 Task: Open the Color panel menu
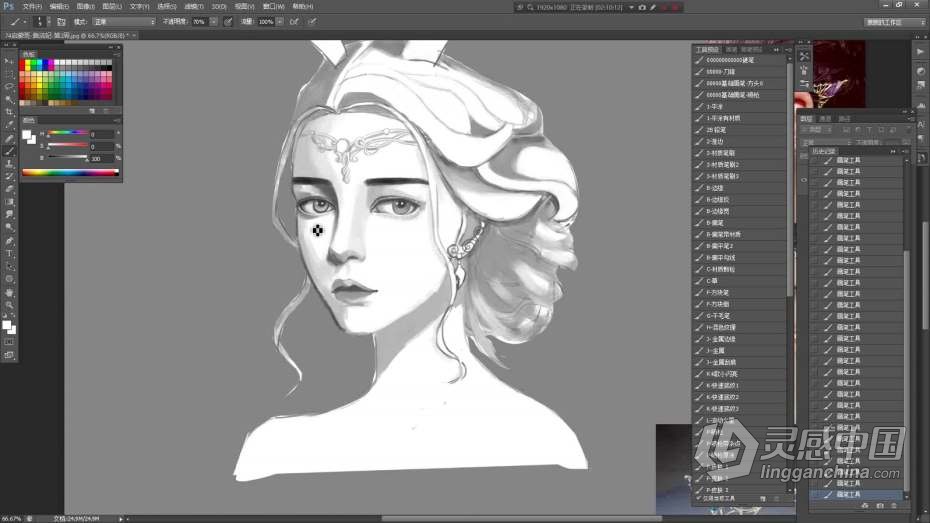click(x=117, y=120)
